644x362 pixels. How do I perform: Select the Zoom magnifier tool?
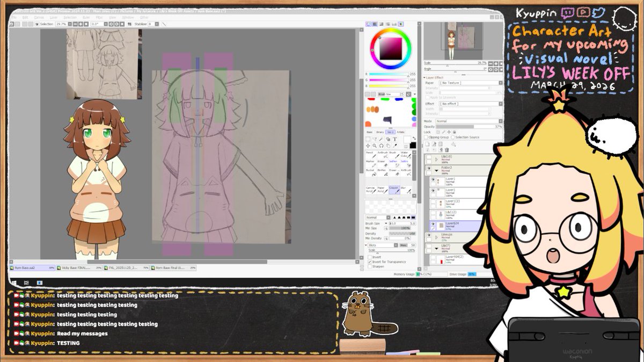(375, 146)
